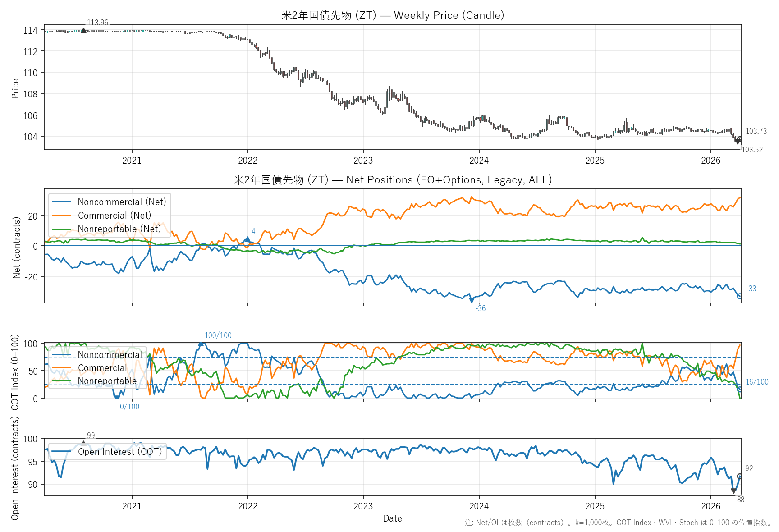Viewport: 779px width, 532px height.
Task: Select the Nonreportable (Net) legend entry
Action: [x=119, y=229]
